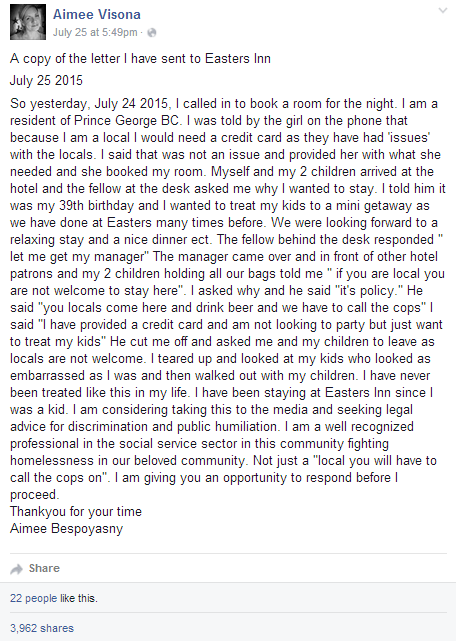Click the Share text button
This screenshot has height=641, width=456.
(44, 568)
